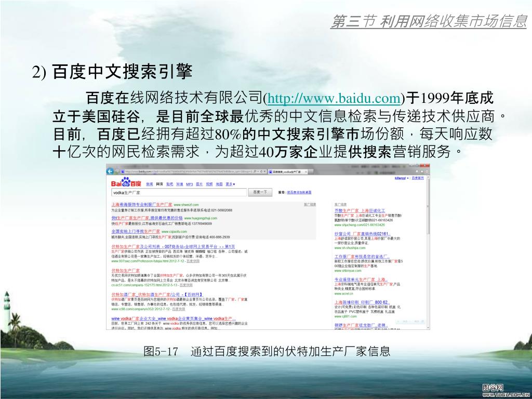The height and width of the screenshot is (399, 532).
Task: Open the 图片 category link
Action: 199,184
